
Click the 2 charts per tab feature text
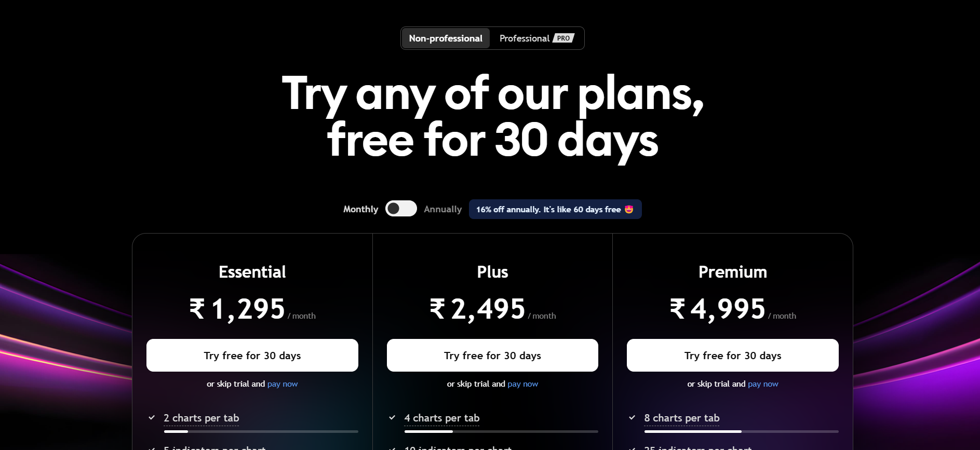coord(202,418)
